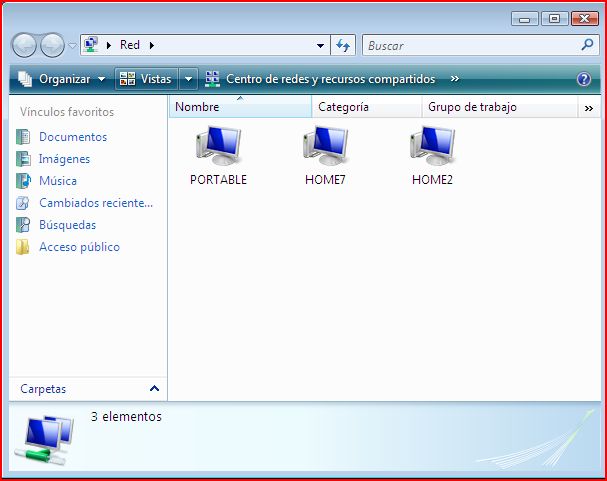Close the Red window
Image resolution: width=607 pixels, height=481 pixels.
585,19
